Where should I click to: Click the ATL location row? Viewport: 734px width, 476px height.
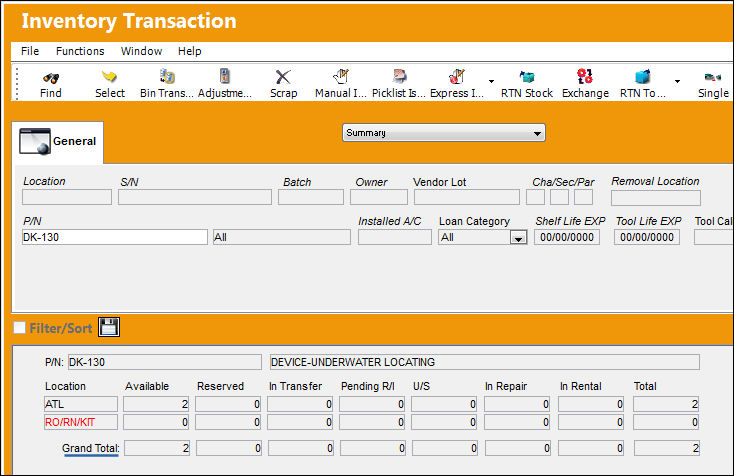pyautogui.click(x=81, y=404)
